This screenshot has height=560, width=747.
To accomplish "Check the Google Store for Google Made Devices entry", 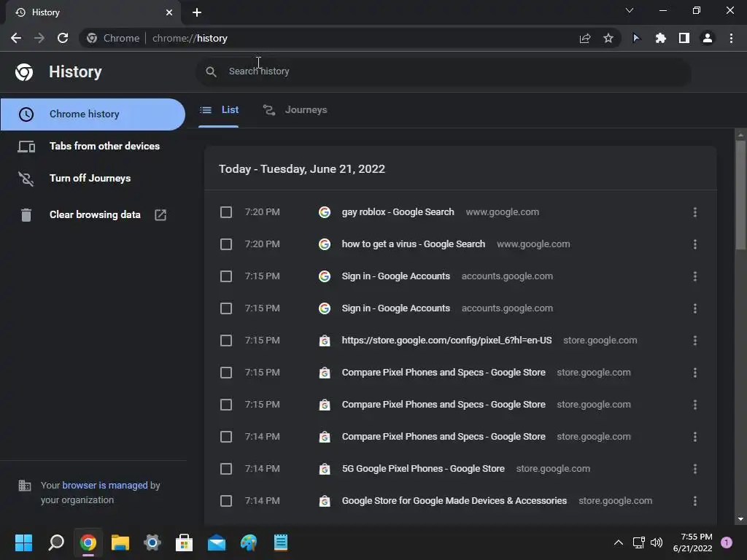I will coord(226,501).
